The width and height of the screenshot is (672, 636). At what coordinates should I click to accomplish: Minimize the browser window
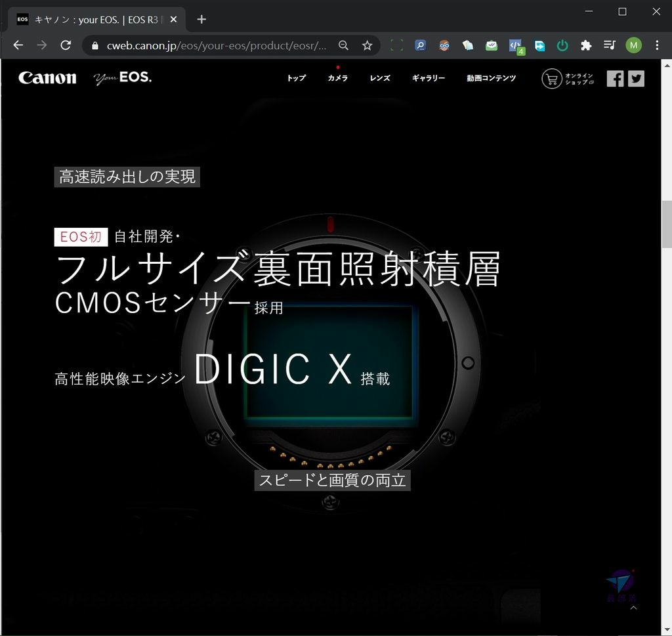click(x=589, y=12)
